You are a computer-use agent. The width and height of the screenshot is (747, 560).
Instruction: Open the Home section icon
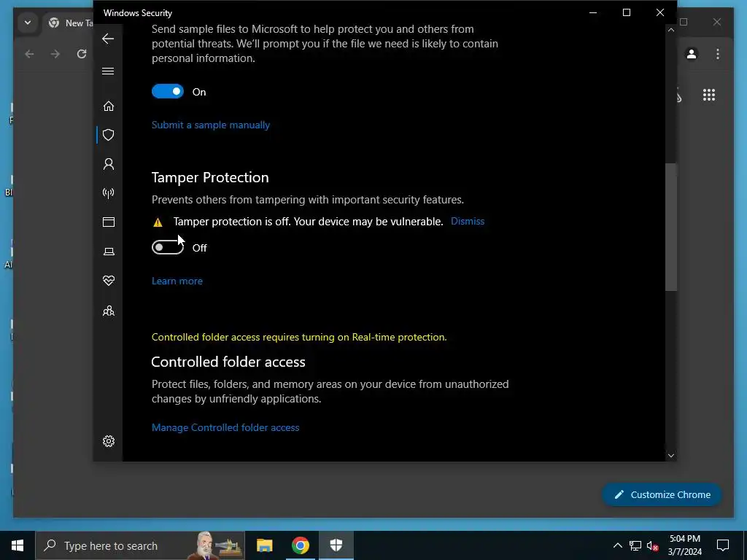109,106
